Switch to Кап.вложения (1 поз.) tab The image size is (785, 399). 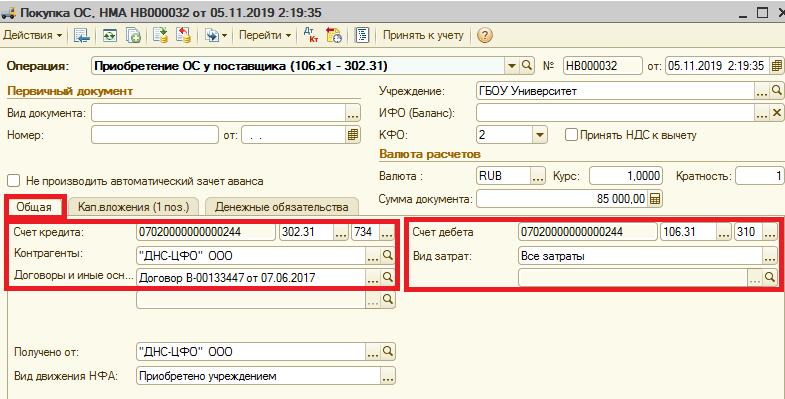point(134,207)
